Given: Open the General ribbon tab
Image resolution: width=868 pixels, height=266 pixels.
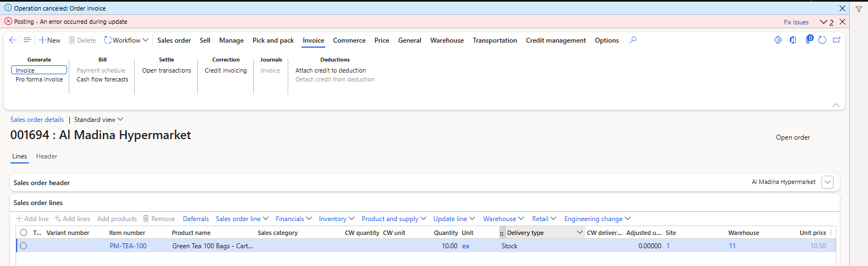Looking at the screenshot, I should [x=410, y=40].
